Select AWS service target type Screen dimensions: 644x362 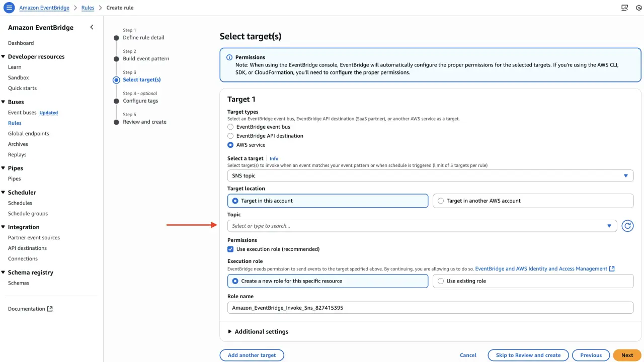[x=230, y=145]
